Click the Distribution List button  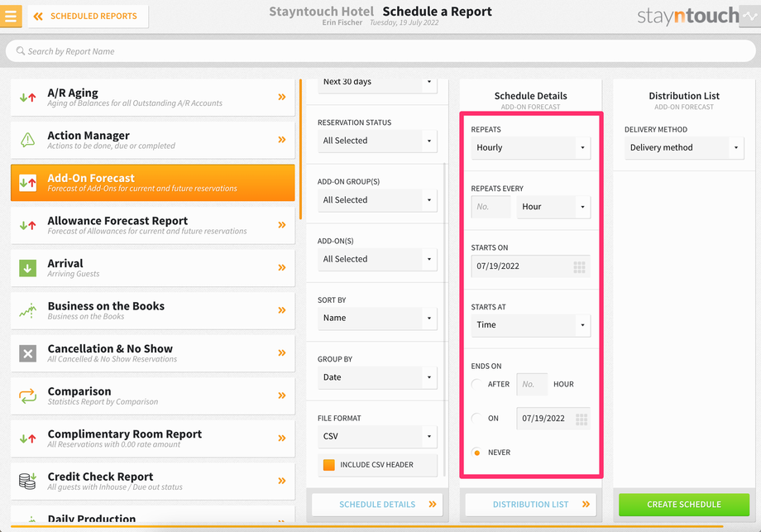[530, 505]
